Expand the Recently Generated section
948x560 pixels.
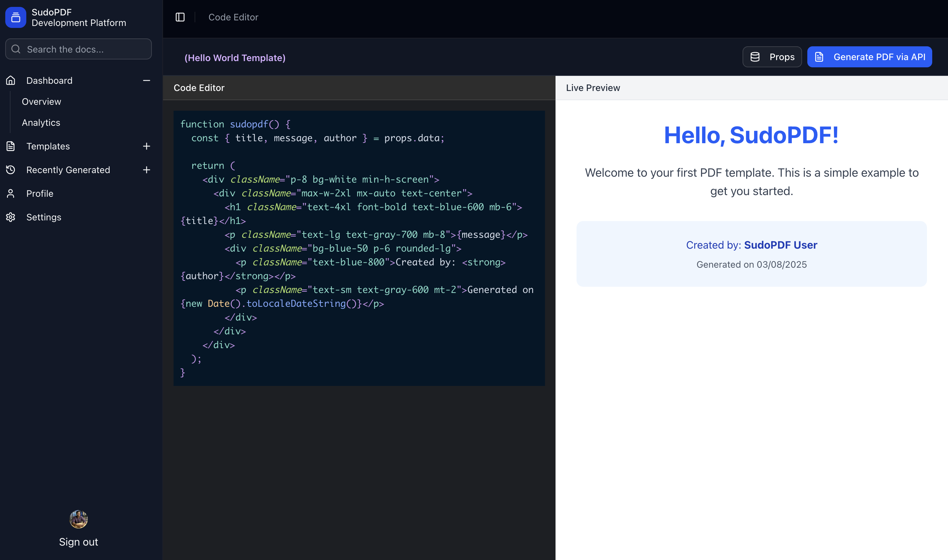coord(147,170)
